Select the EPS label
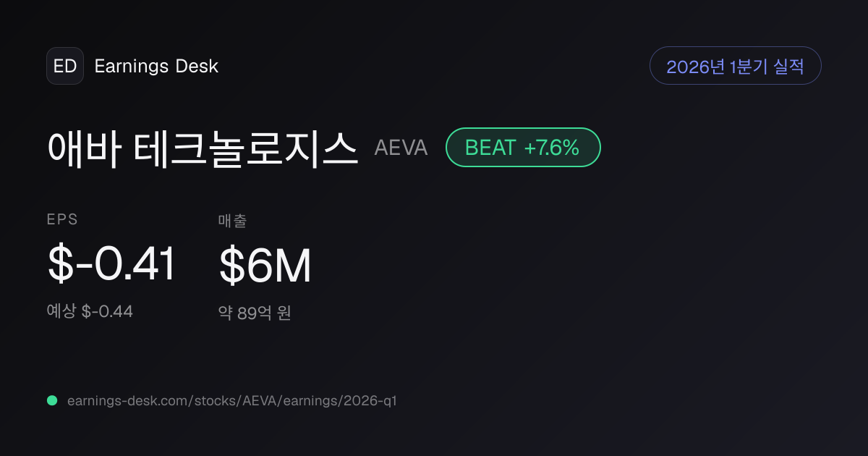Viewport: 868px width, 456px height. [x=62, y=220]
